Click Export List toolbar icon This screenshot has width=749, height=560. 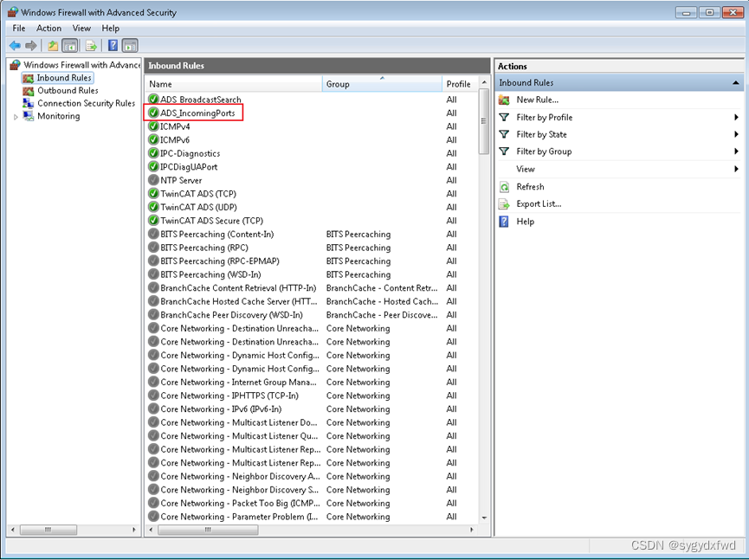pyautogui.click(x=91, y=46)
